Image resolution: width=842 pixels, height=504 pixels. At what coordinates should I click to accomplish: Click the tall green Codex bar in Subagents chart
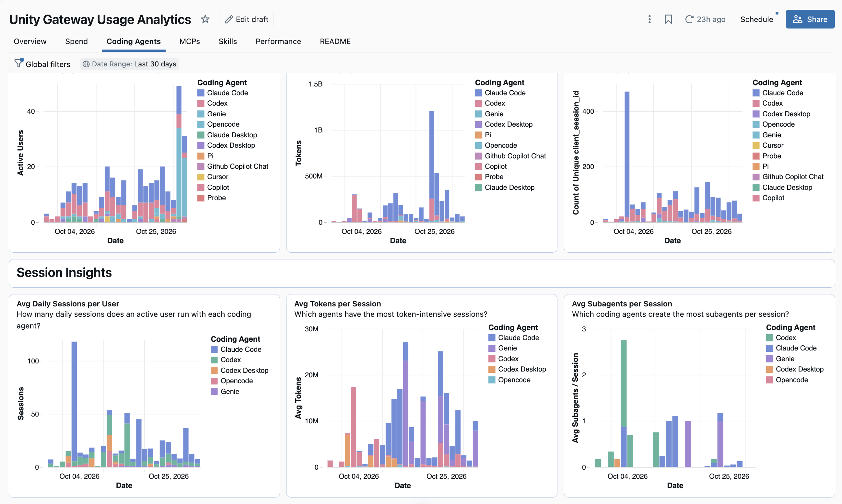pos(624,383)
